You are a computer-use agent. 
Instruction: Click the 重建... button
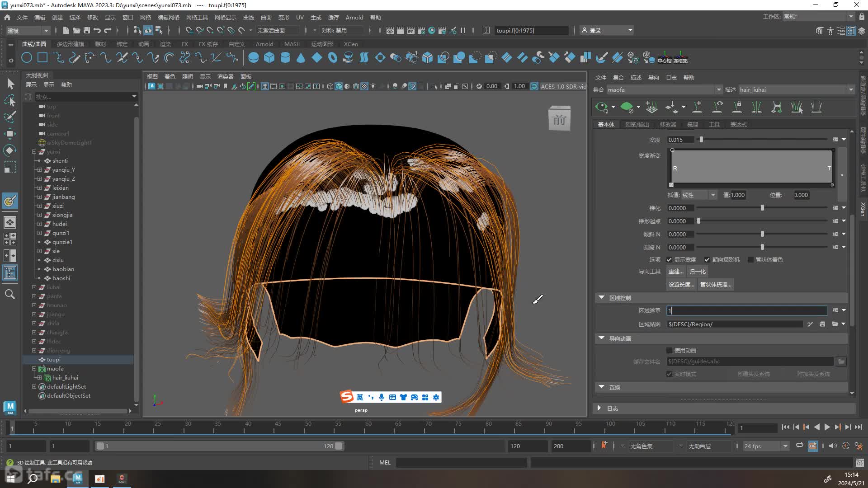(x=676, y=272)
